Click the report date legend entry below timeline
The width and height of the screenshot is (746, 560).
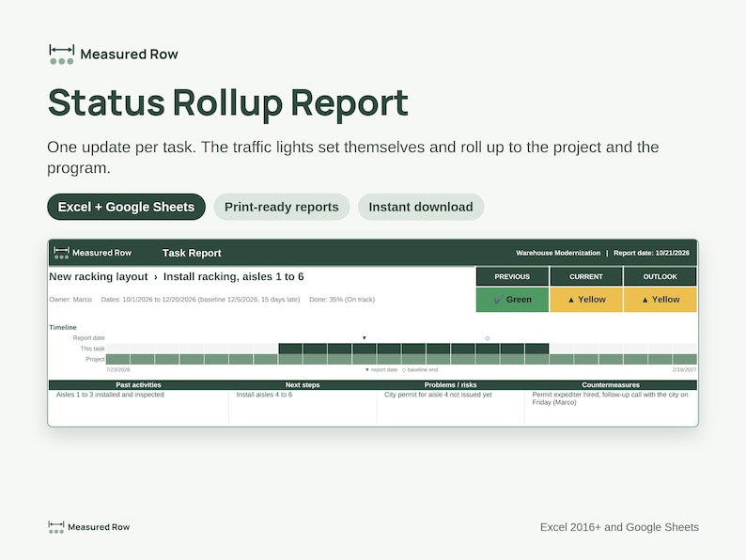click(x=381, y=369)
